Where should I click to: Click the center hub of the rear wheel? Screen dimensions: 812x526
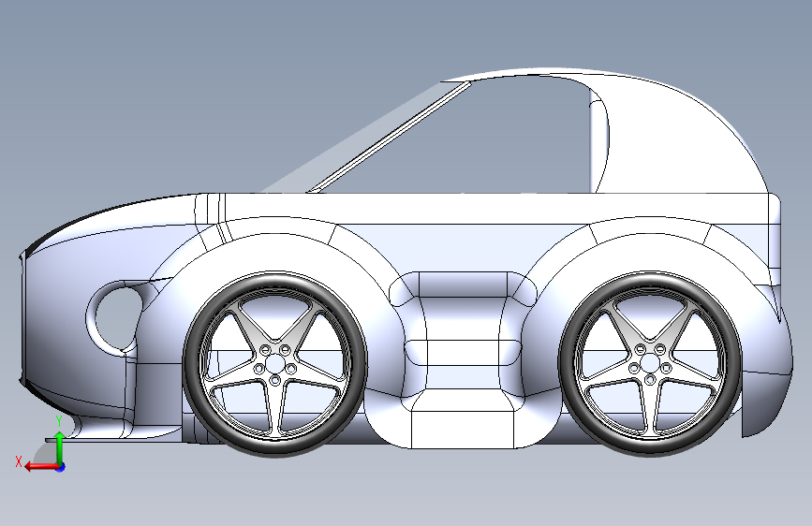click(650, 362)
